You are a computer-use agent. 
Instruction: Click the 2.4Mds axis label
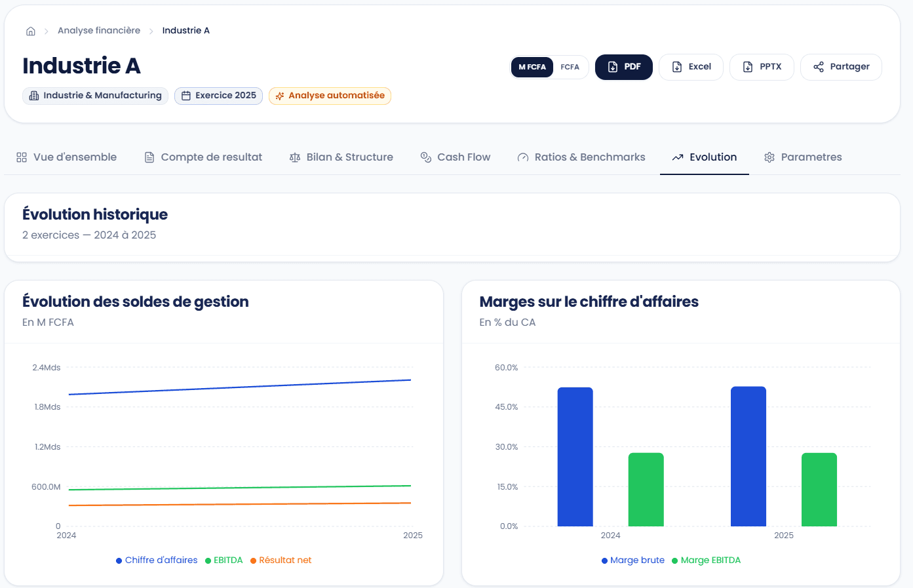47,368
